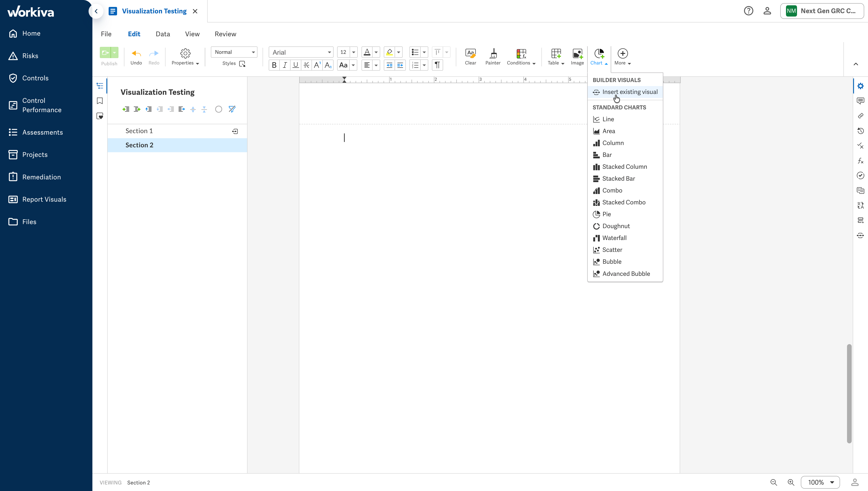Click the vertical scrollbar thumb
This screenshot has height=491, width=868.
[849, 393]
